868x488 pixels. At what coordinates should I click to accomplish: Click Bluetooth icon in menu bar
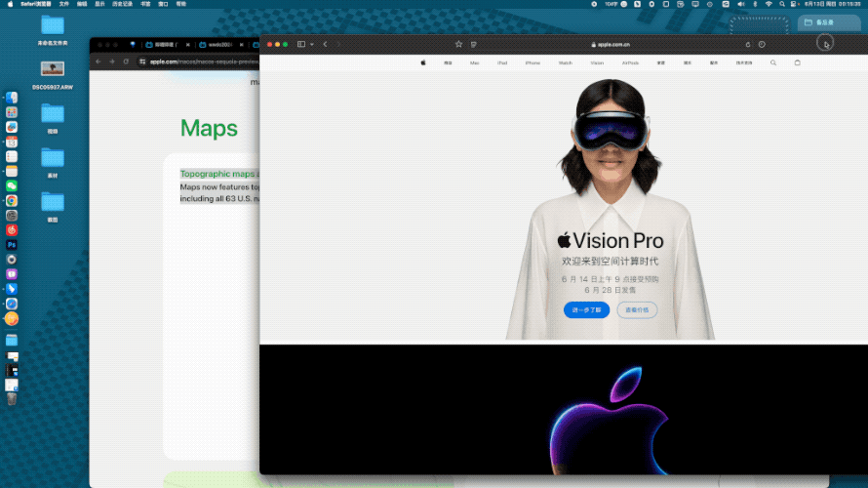(x=755, y=4)
